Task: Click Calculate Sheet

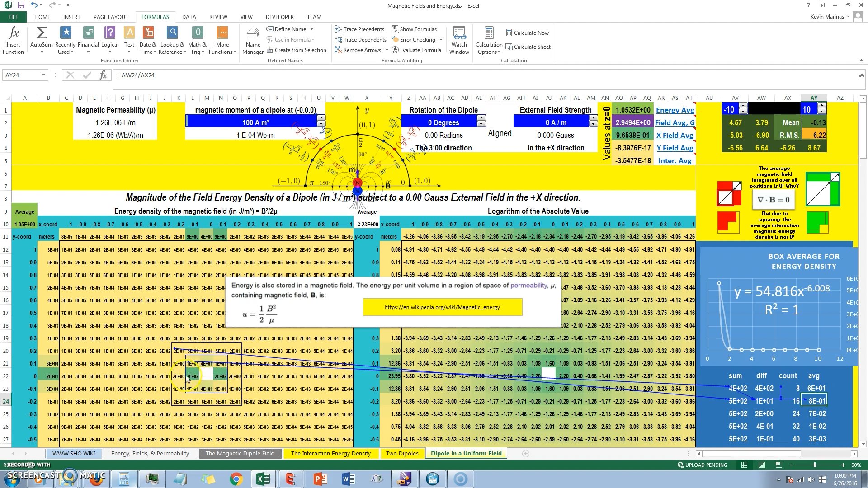Action: [x=528, y=47]
